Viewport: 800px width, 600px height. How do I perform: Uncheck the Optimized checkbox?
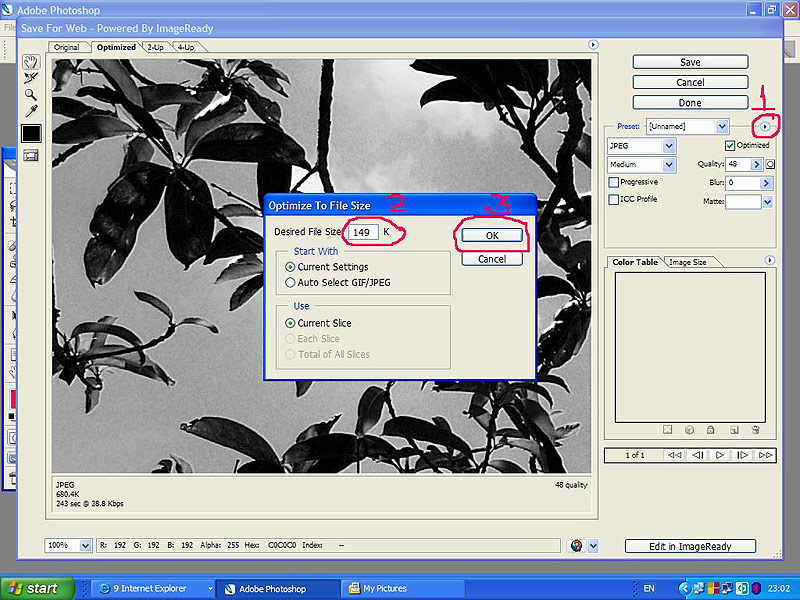(x=729, y=146)
